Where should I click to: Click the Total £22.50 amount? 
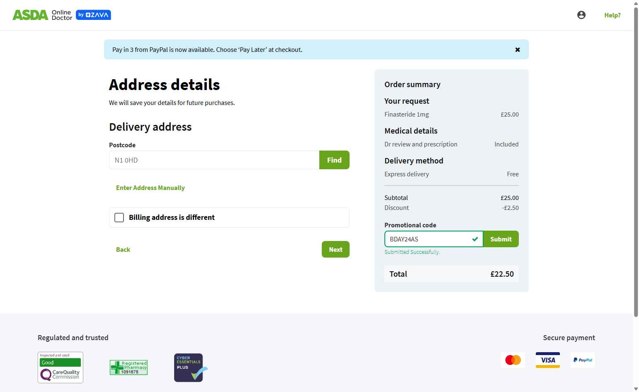pos(502,274)
